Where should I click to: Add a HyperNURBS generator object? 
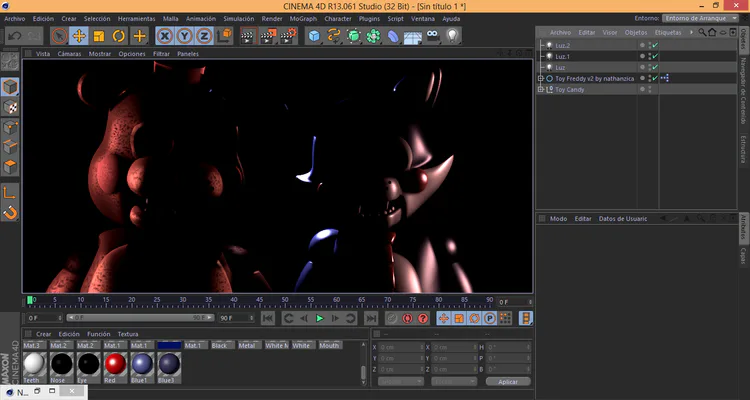(353, 36)
